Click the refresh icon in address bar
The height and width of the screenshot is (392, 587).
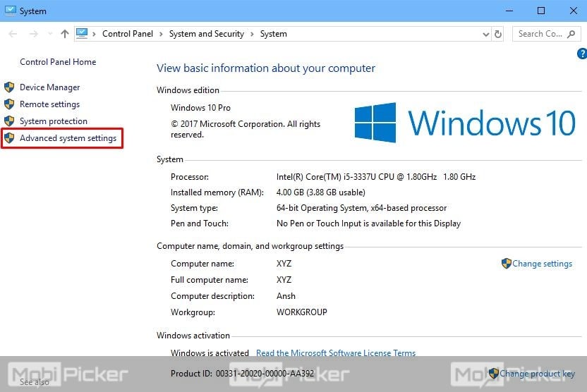pyautogui.click(x=498, y=34)
